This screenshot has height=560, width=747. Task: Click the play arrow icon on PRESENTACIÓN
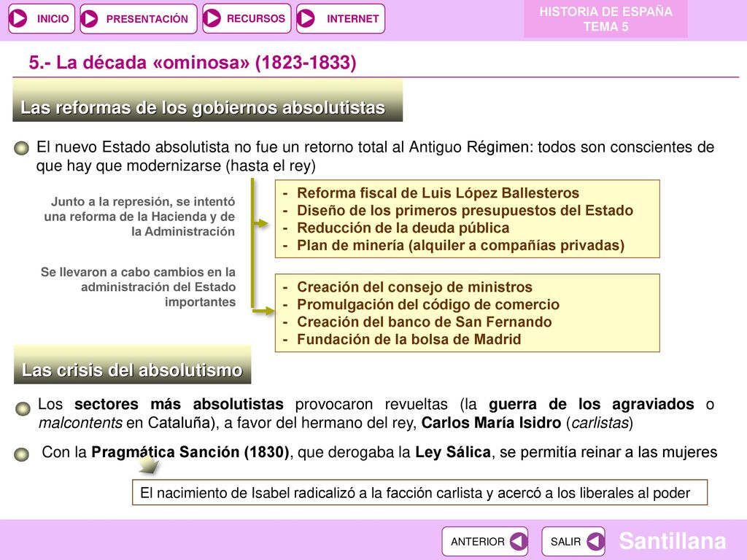click(x=90, y=19)
